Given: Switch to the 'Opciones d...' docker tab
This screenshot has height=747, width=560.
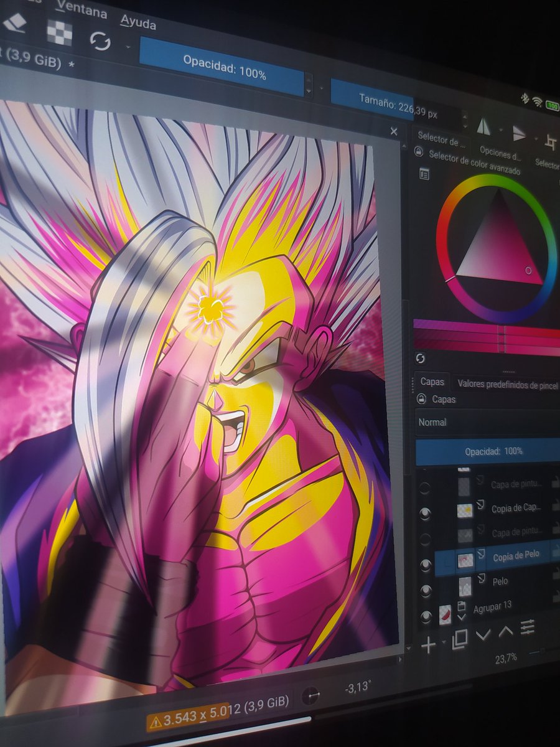Looking at the screenshot, I should [x=500, y=154].
